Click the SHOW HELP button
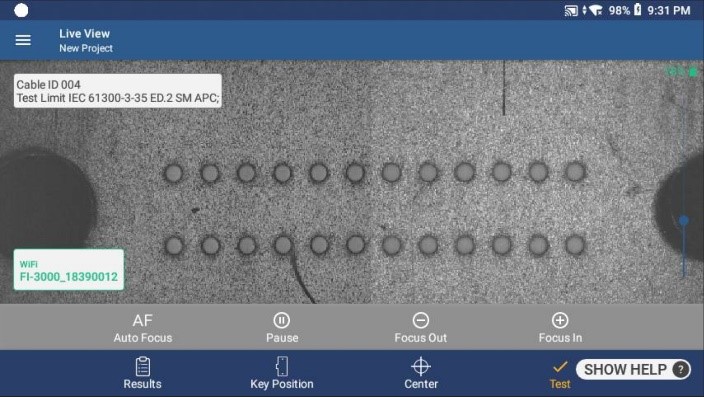The height and width of the screenshot is (397, 704). tap(633, 370)
